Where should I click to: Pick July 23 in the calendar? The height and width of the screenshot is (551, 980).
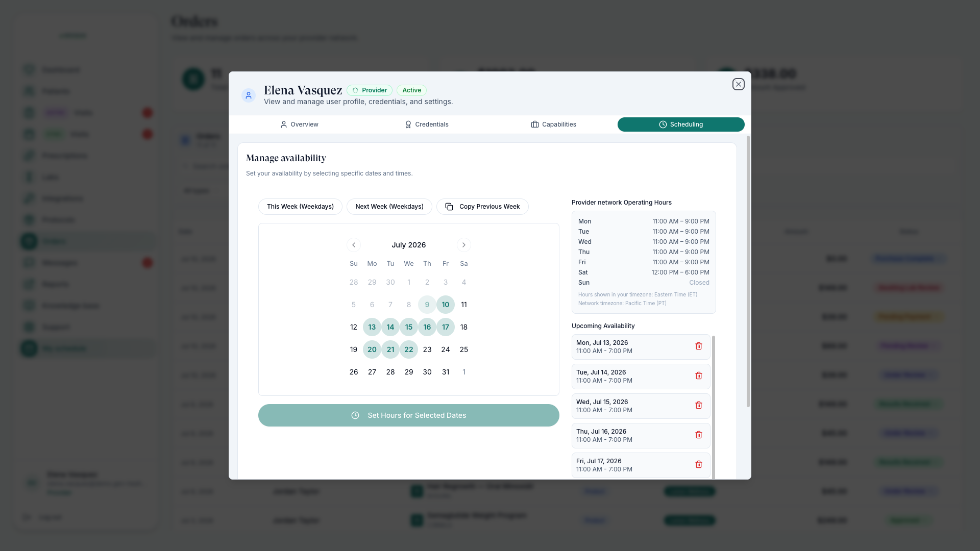[x=427, y=349]
